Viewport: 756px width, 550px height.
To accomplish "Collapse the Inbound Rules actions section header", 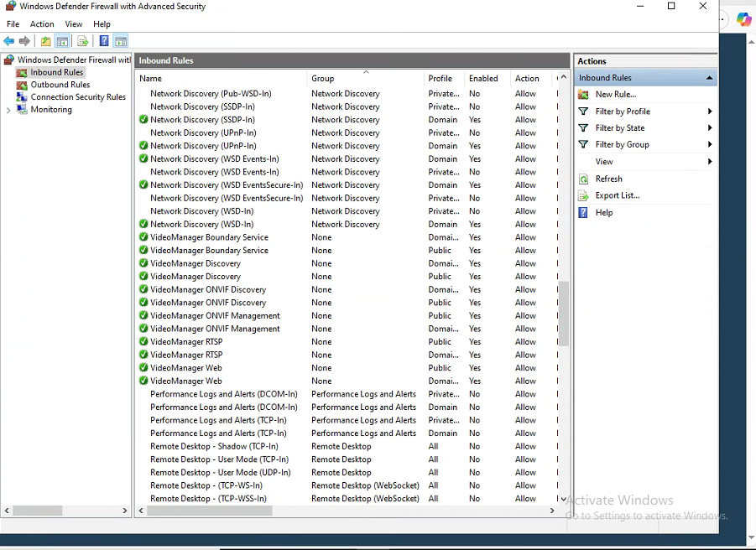I will [709, 77].
